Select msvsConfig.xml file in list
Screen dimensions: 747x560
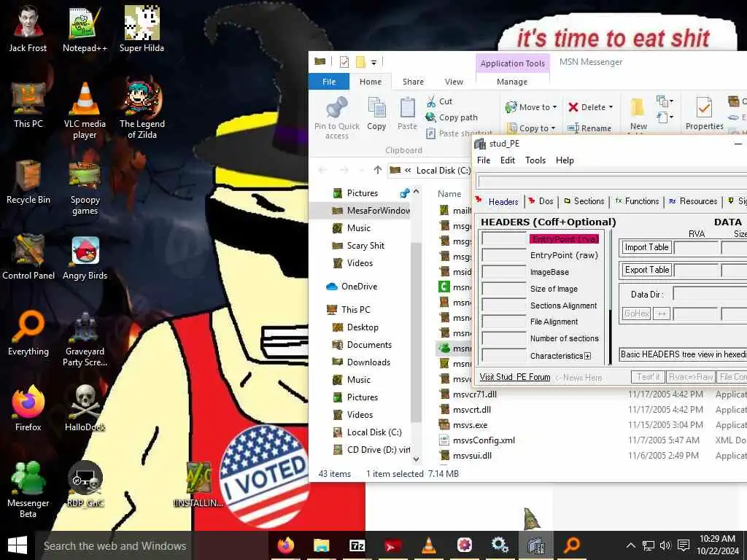click(x=484, y=440)
